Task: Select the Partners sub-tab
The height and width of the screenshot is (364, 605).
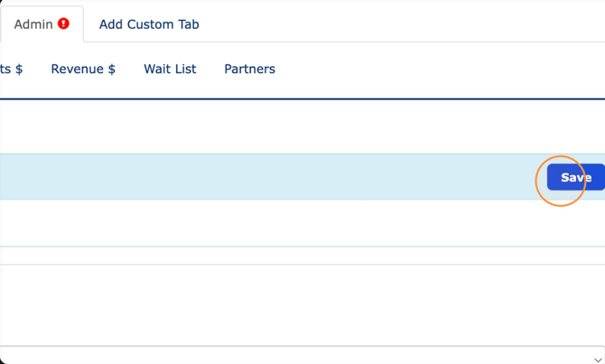Action: (249, 69)
